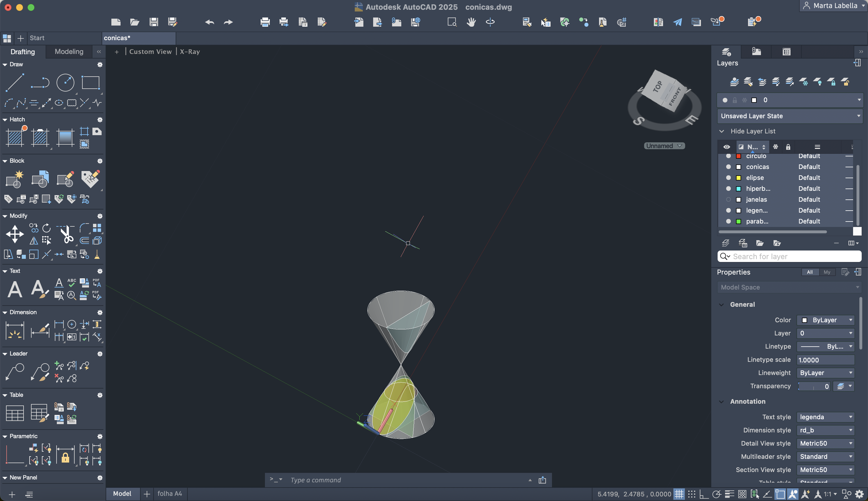Select the Rectangle draw tool
Image resolution: width=868 pixels, height=501 pixels.
click(x=90, y=83)
